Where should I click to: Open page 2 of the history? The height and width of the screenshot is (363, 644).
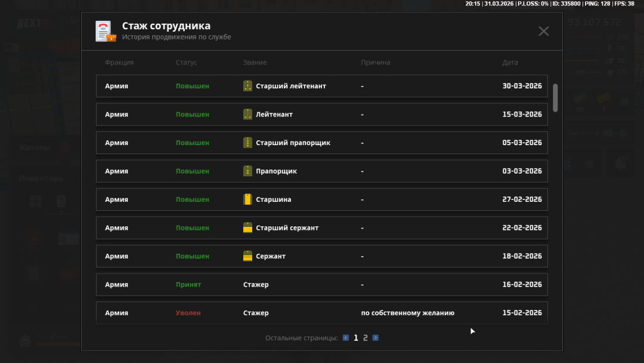[366, 338]
